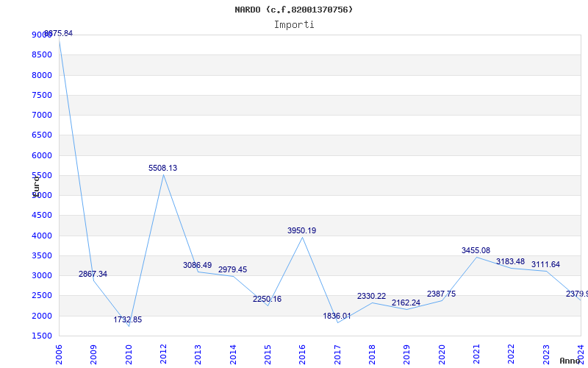This screenshot has width=588, height=368.
Task: Click x-axis year 2022
Action: pos(512,355)
